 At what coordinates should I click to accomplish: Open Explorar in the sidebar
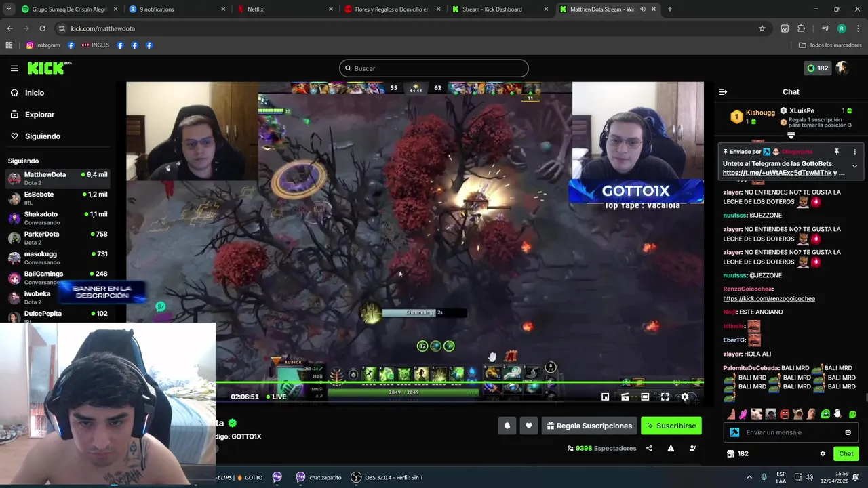pyautogui.click(x=39, y=115)
